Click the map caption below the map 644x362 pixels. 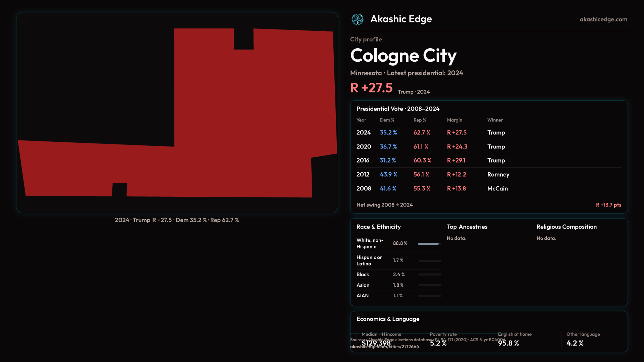pyautogui.click(x=177, y=220)
